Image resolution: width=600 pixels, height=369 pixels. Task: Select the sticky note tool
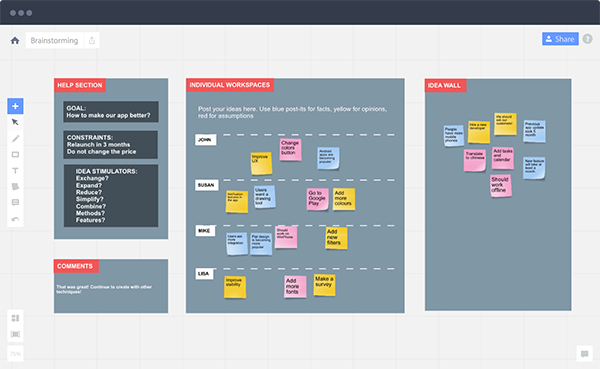click(x=15, y=186)
